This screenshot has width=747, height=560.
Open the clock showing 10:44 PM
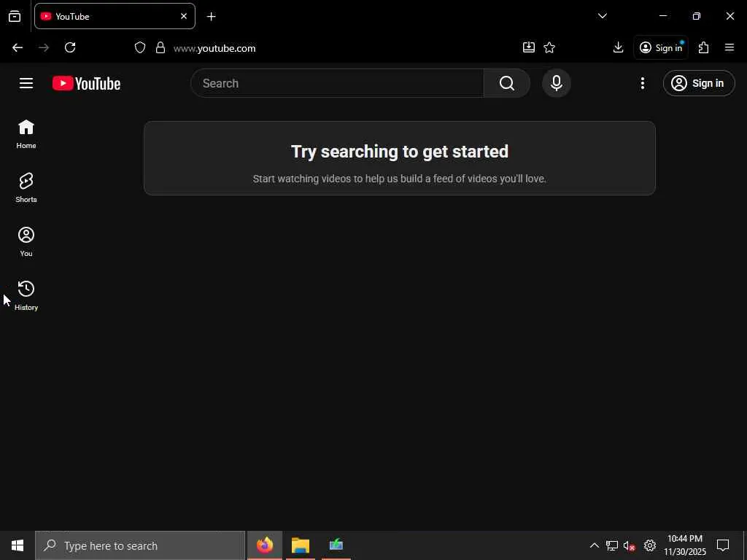(685, 545)
